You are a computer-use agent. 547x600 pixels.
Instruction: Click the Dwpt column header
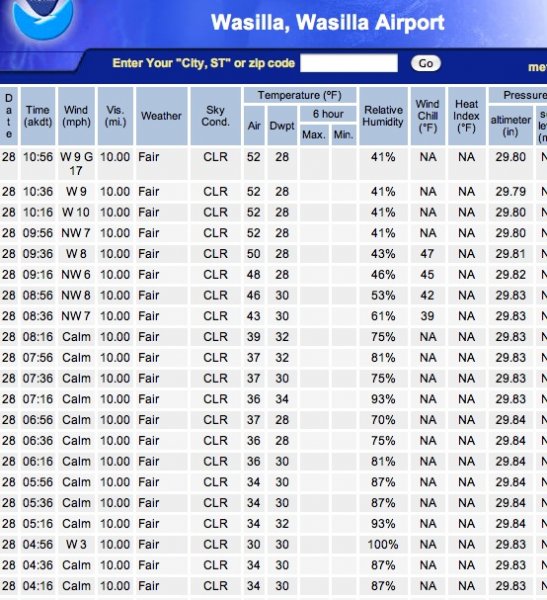click(x=282, y=126)
